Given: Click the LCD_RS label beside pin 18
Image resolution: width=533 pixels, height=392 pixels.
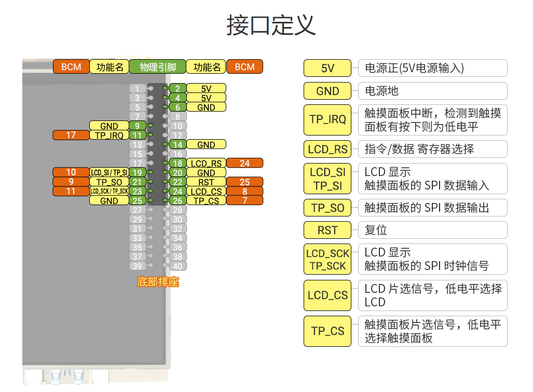Looking at the screenshot, I should [x=207, y=163].
